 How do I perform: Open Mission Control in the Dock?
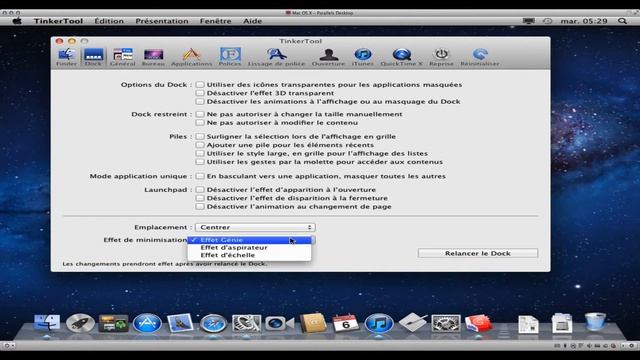pos(113,323)
